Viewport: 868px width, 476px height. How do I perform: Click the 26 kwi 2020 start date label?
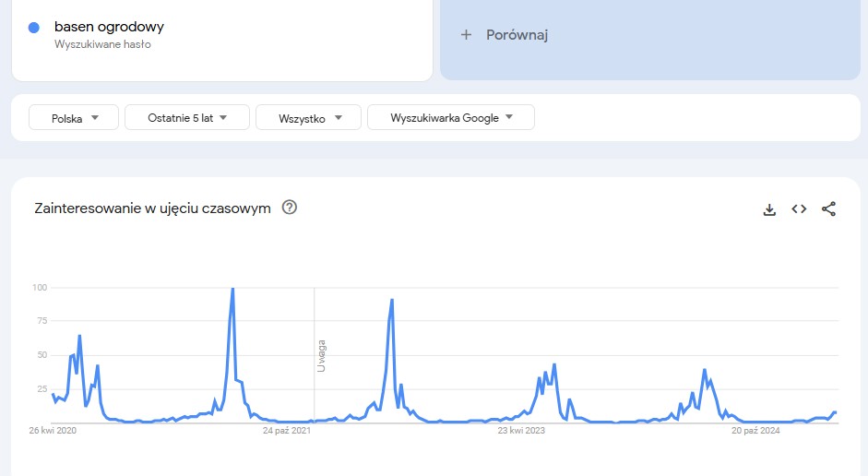[x=53, y=431]
